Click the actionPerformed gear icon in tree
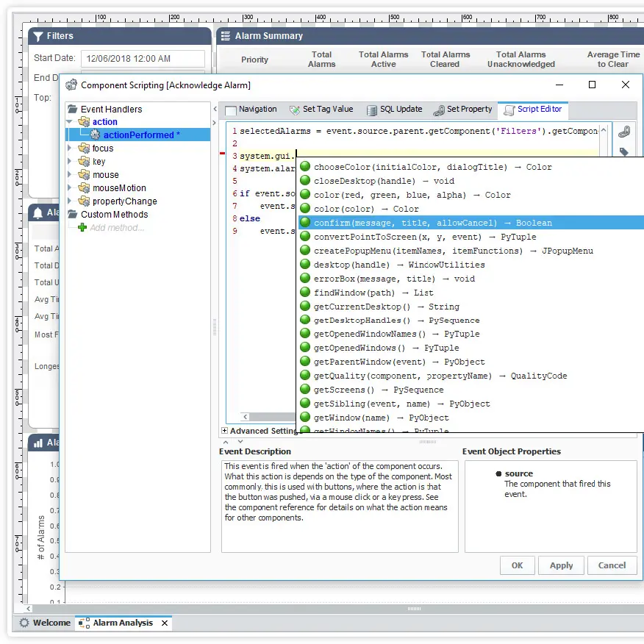The image size is (644, 644). pyautogui.click(x=95, y=135)
